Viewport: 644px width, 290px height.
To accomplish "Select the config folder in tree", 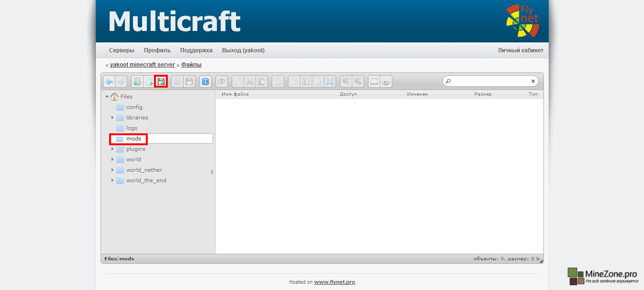I will click(134, 107).
